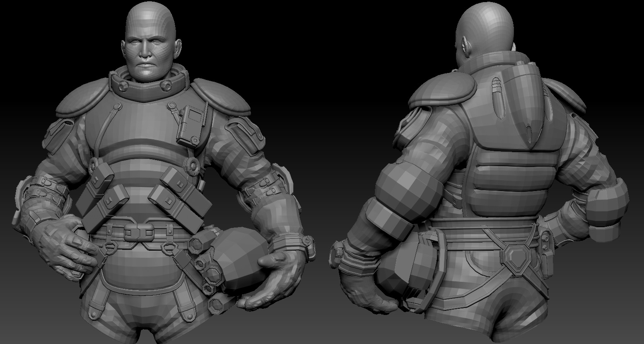
Task: Click the octagonal strap buckle on back view
Action: click(517, 258)
